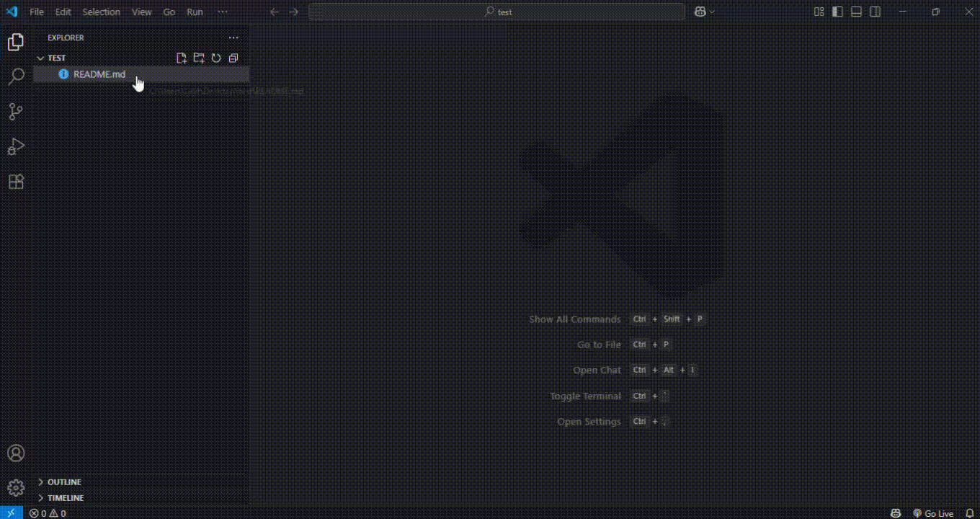Open the View menu

pyautogui.click(x=142, y=12)
